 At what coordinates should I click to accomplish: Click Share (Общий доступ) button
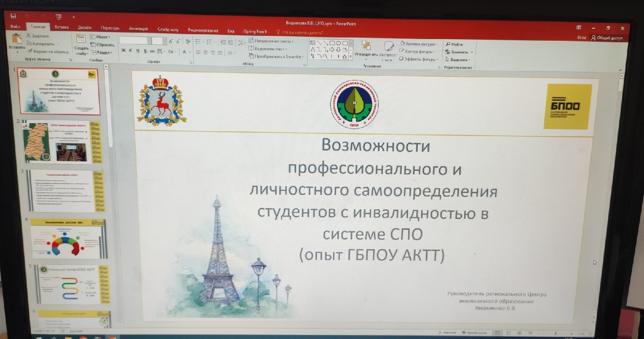tap(607, 38)
